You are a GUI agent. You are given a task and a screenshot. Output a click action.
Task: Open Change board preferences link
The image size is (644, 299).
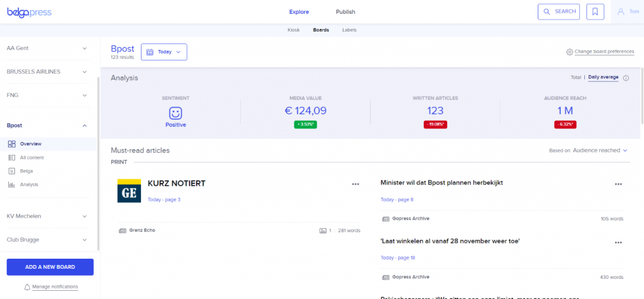(x=604, y=52)
